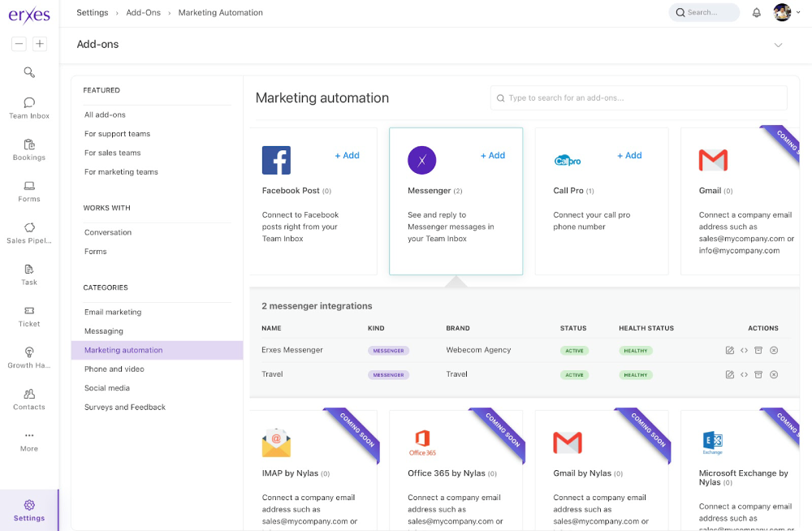Viewport: 812px width, 531px height.
Task: Add a Facebook Post integration
Action: [x=347, y=155]
